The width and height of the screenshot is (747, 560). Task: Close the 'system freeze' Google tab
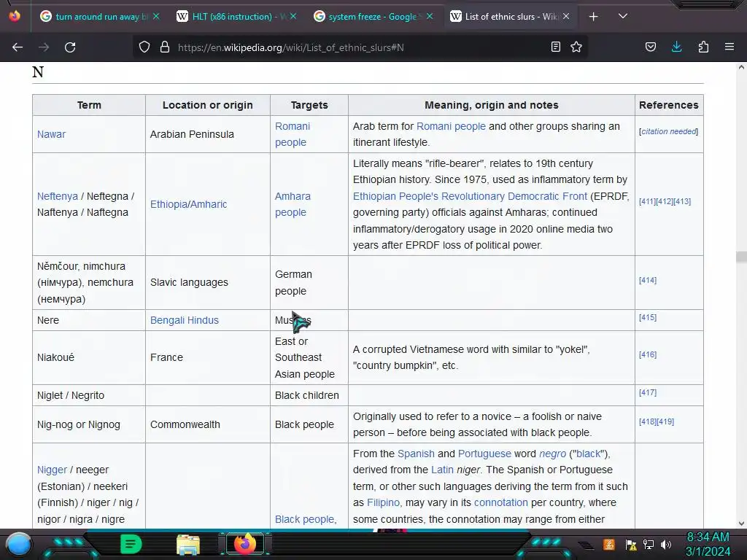(430, 16)
